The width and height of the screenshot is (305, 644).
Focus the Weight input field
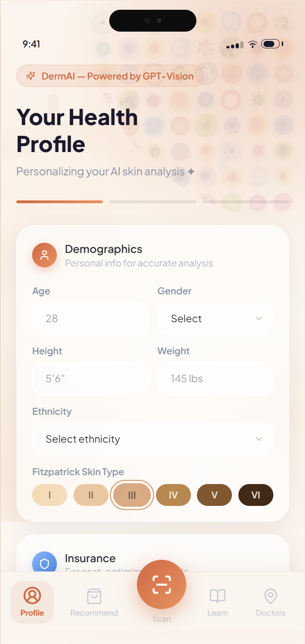tap(215, 378)
